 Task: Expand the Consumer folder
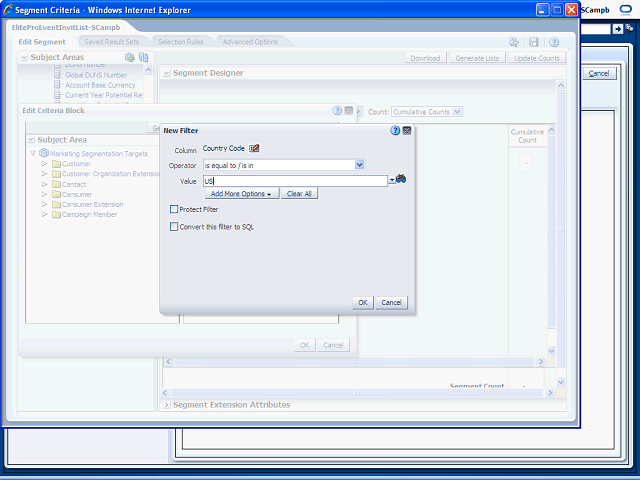click(x=44, y=194)
